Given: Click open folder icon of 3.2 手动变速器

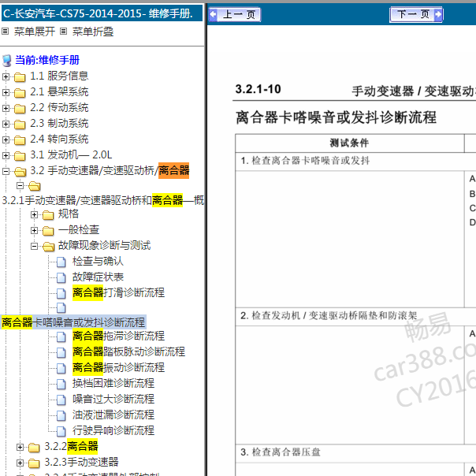Looking at the screenshot, I should point(20,172).
